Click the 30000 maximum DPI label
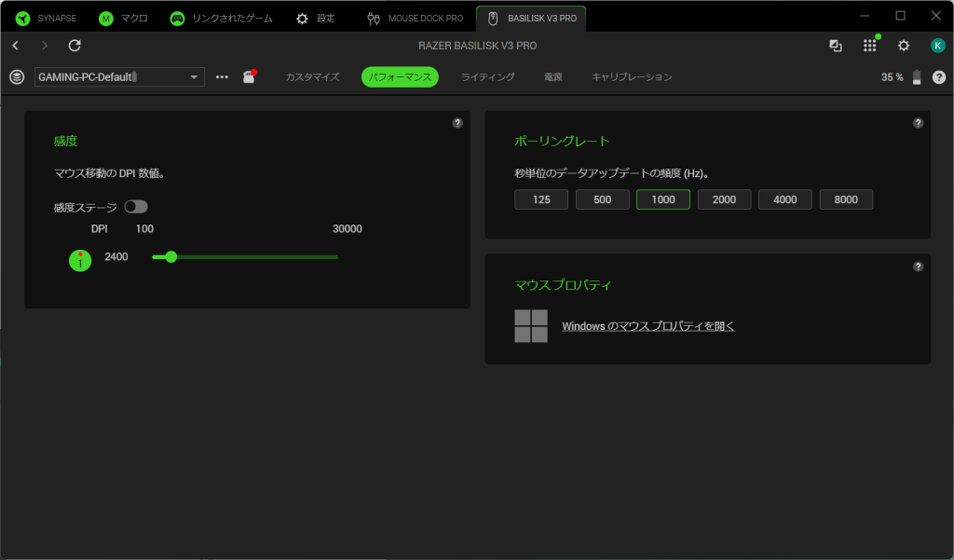954x560 pixels. (x=348, y=229)
